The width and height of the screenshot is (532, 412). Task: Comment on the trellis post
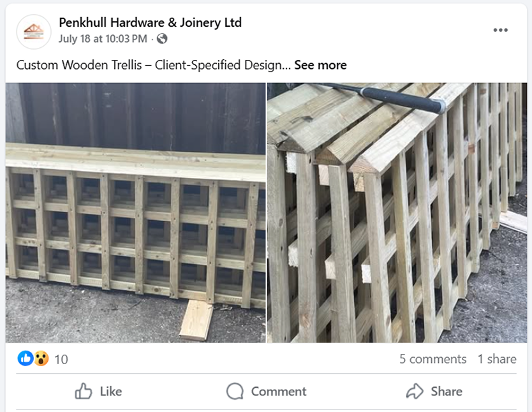point(267,392)
